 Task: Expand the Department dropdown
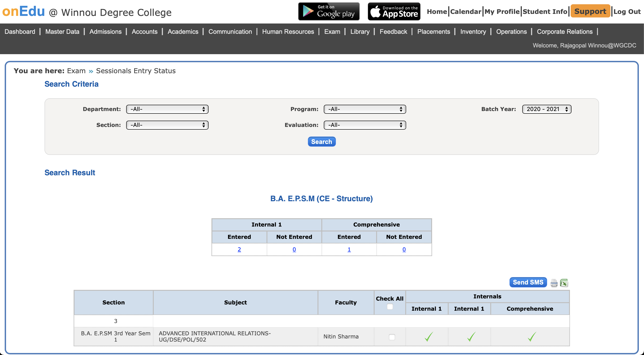tap(167, 109)
